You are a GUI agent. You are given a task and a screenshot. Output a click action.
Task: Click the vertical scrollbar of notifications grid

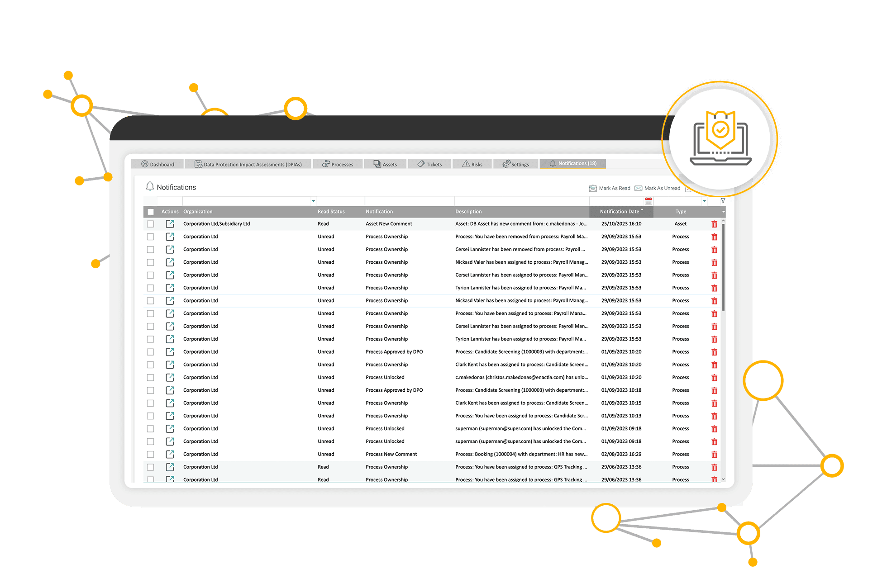coord(723,267)
